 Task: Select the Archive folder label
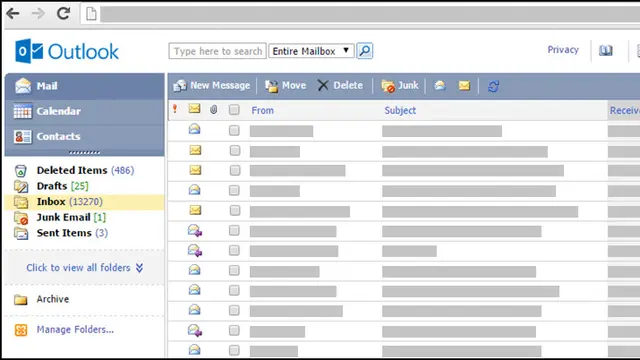(53, 299)
